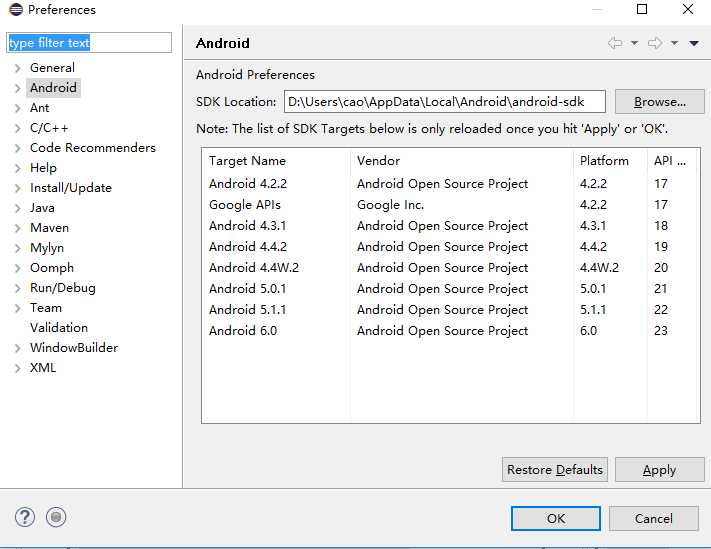Screen dimensions: 711x549
Task: Select the Android 4.4W.2 target row
Action: (451, 267)
